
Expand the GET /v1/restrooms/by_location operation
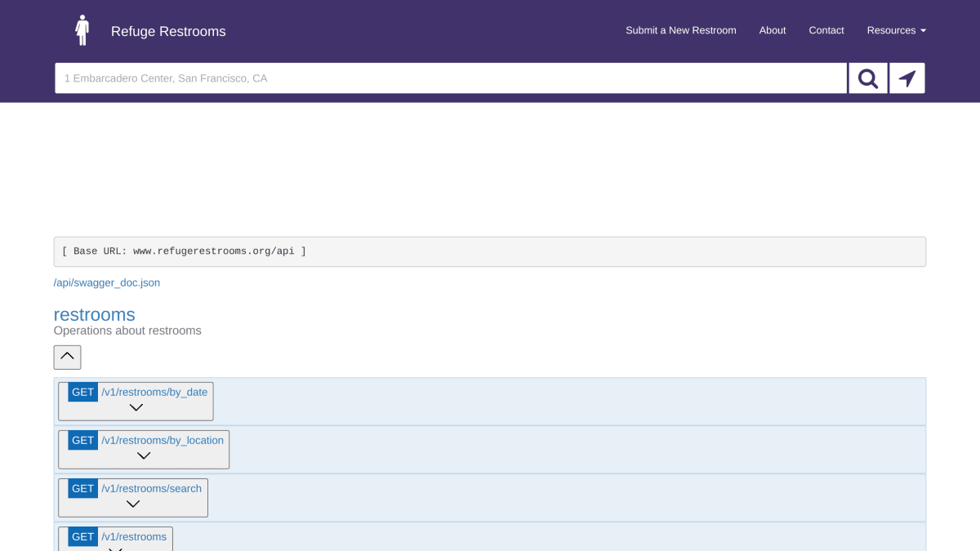coord(144,449)
